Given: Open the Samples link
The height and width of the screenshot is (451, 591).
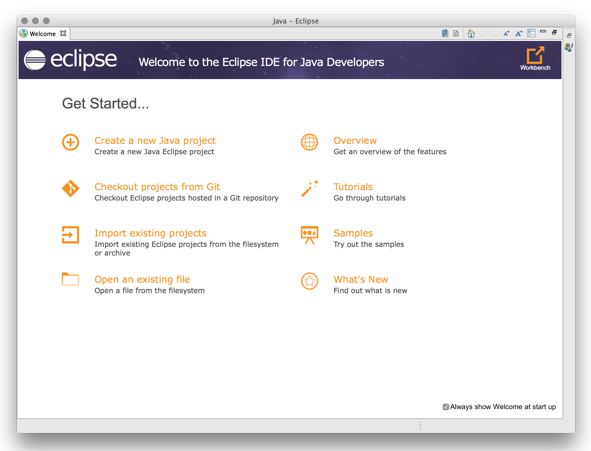Looking at the screenshot, I should pyautogui.click(x=353, y=233).
